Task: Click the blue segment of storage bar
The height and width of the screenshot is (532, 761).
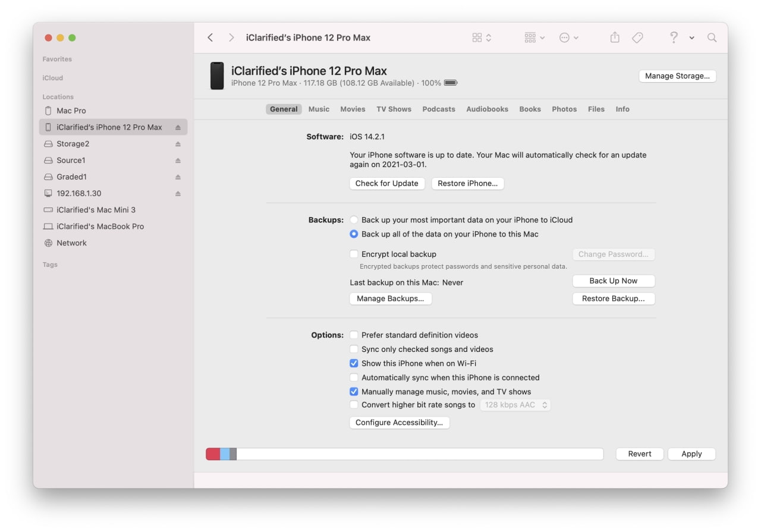Action: 225,454
